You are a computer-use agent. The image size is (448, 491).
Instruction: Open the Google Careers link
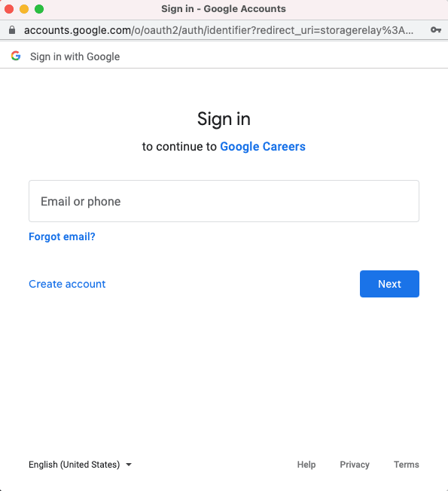(263, 147)
